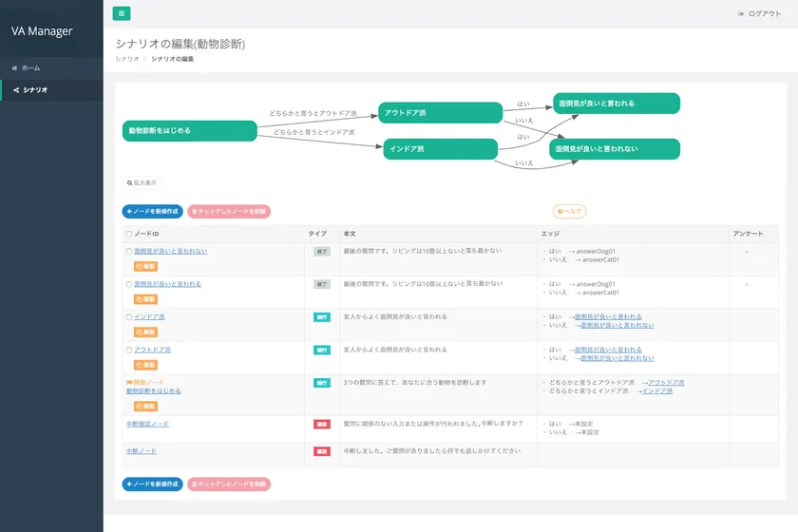The width and height of the screenshot is (798, 532).
Task: Click the orange 複製 button under インドア派
Action: (x=145, y=332)
